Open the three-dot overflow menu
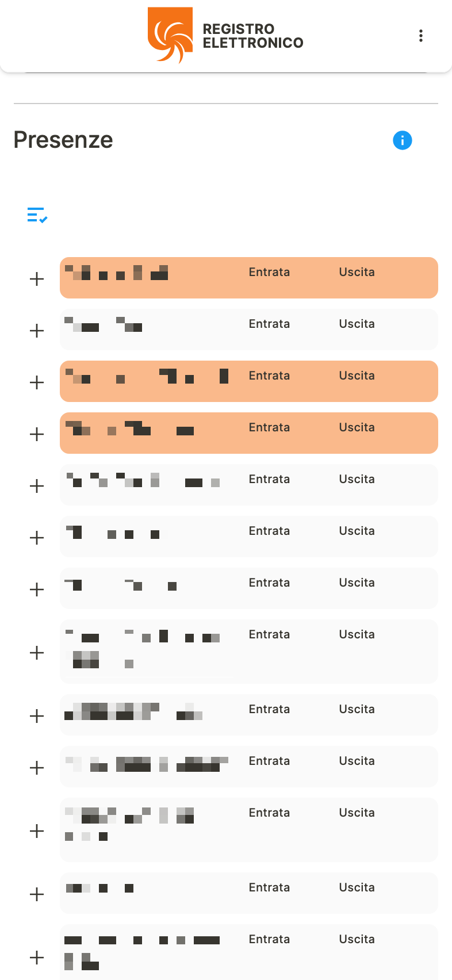Image resolution: width=452 pixels, height=980 pixels. (421, 36)
